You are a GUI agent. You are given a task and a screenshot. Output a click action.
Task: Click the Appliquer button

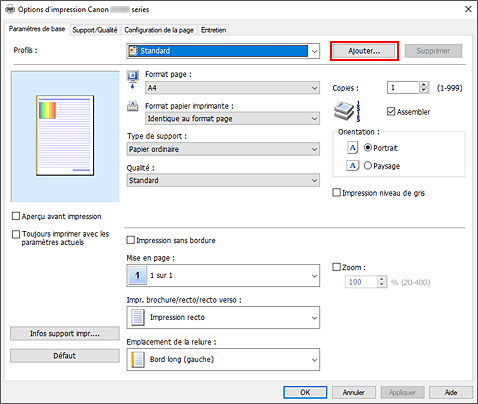[402, 392]
